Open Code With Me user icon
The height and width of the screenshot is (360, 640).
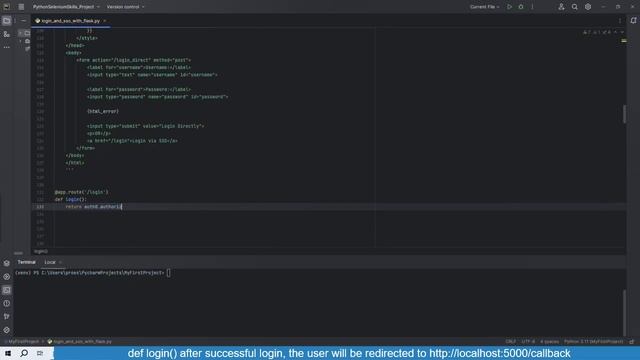(561, 7)
